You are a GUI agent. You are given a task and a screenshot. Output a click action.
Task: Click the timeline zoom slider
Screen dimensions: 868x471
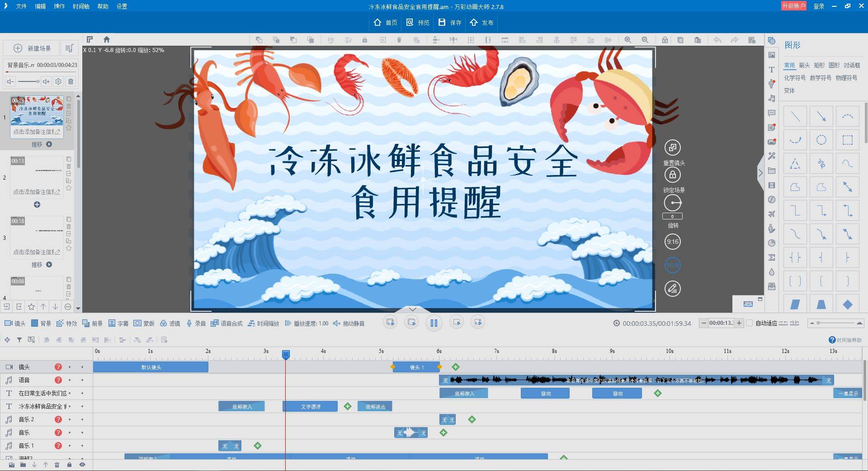[836, 323]
